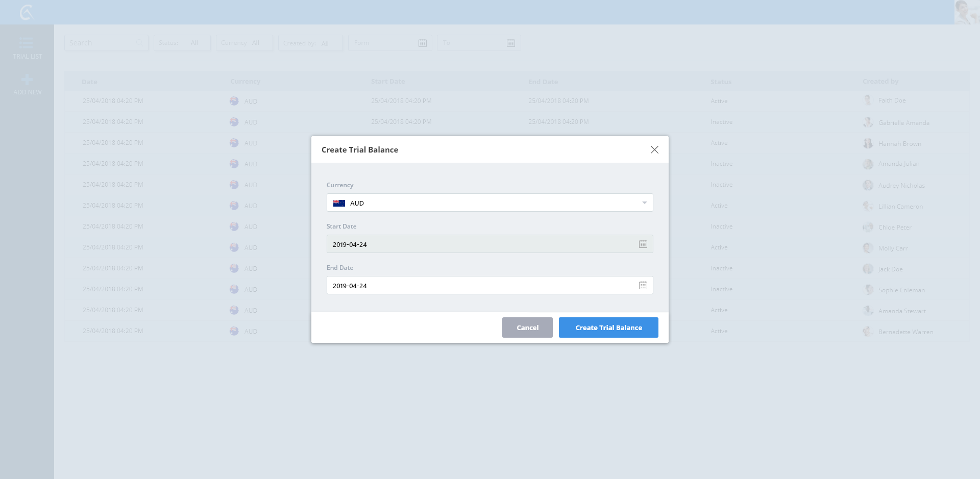This screenshot has height=479, width=980.
Task: Select Add New in the sidebar
Action: click(x=27, y=85)
